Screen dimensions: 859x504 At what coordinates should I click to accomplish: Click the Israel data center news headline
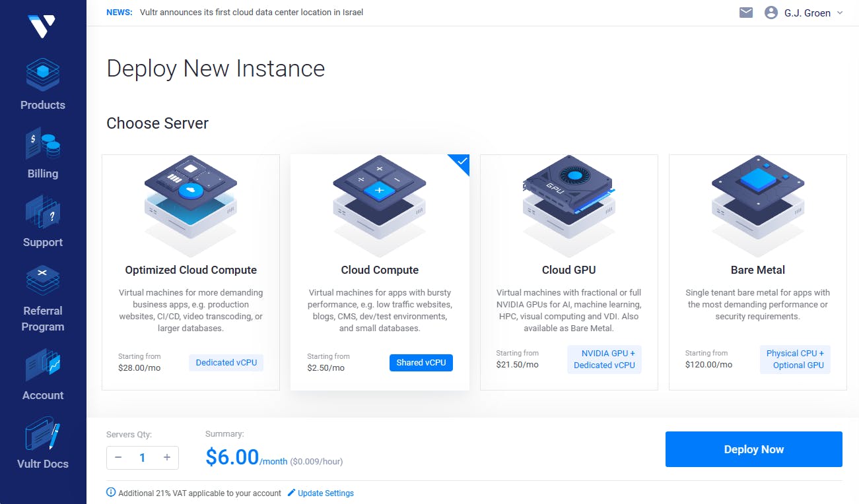(x=252, y=12)
